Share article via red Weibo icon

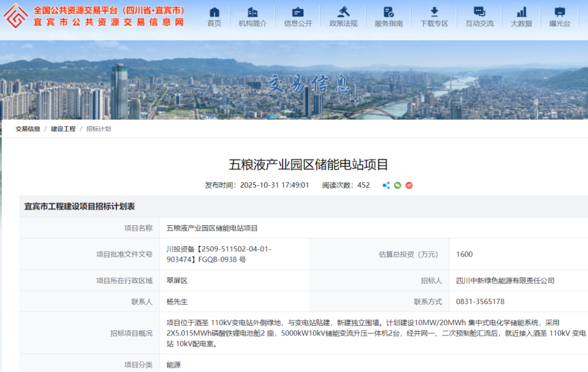point(409,185)
